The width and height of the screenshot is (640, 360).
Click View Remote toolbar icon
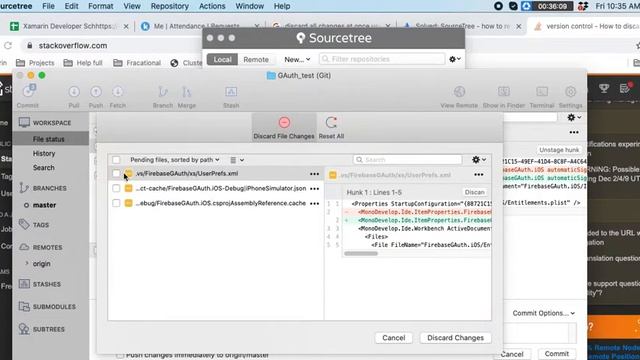click(459, 92)
